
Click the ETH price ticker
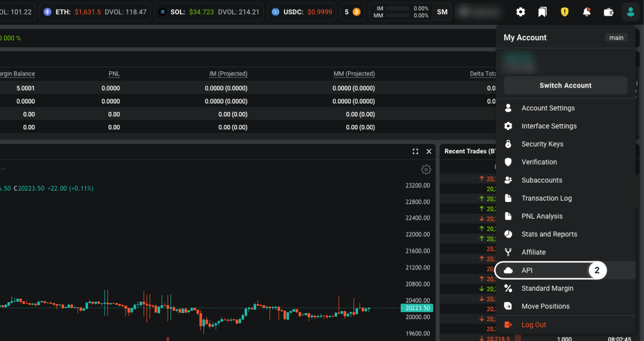[95, 12]
